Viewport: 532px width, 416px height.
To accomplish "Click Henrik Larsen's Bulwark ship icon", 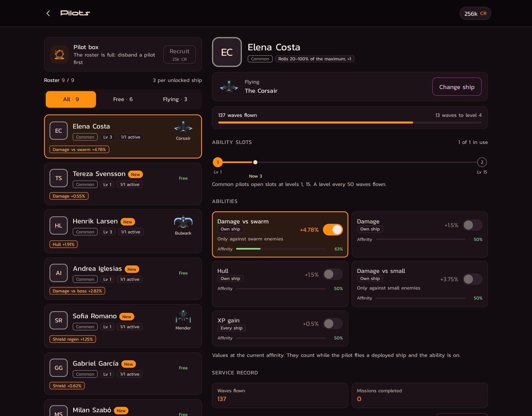I will (183, 222).
